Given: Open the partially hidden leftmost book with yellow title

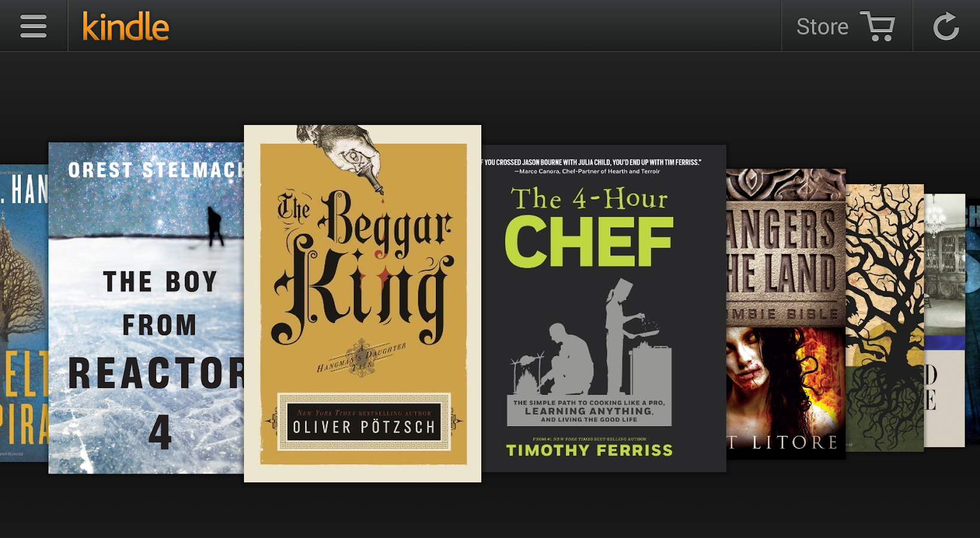Looking at the screenshot, I should pos(24,313).
